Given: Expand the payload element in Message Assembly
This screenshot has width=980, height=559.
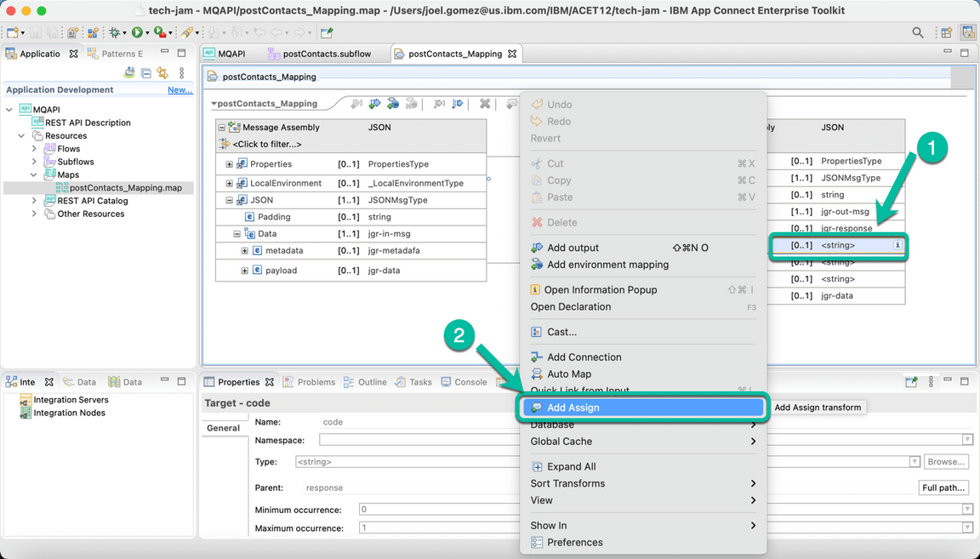Looking at the screenshot, I should pos(244,270).
